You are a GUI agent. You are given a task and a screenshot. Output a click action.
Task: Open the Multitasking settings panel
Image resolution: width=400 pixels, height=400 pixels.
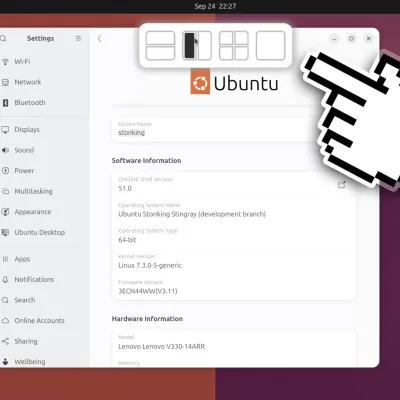[40, 191]
